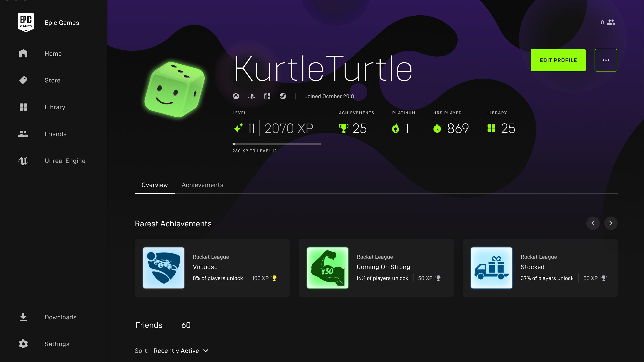This screenshot has width=644, height=362.
Task: Switch to the Achievements tab
Action: point(202,185)
